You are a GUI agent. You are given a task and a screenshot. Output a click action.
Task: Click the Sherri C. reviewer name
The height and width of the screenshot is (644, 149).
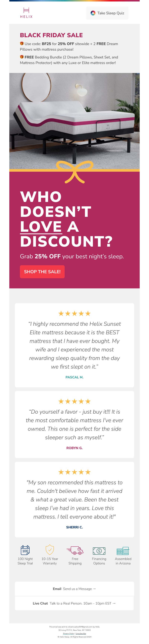coord(74,527)
